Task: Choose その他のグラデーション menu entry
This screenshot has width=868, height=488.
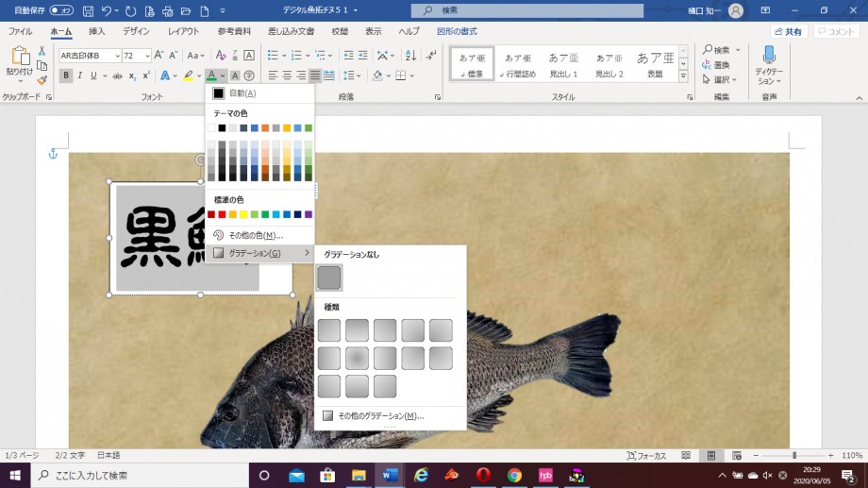Action: (374, 415)
